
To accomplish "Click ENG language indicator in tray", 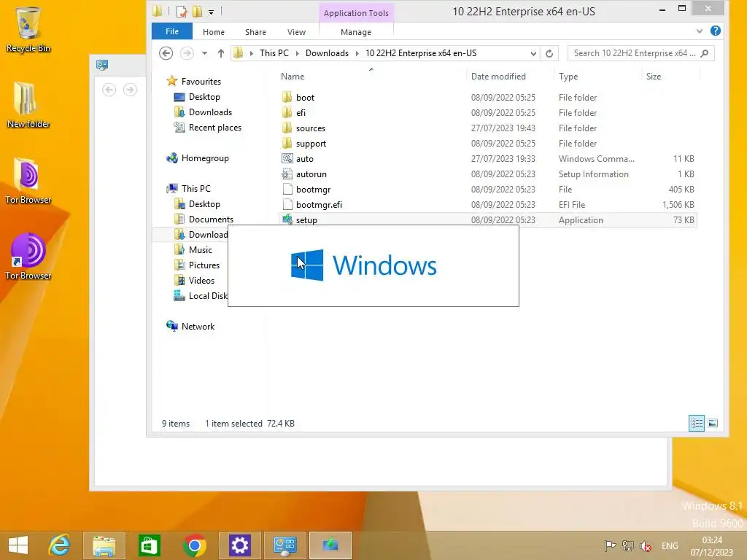I will pos(670,545).
